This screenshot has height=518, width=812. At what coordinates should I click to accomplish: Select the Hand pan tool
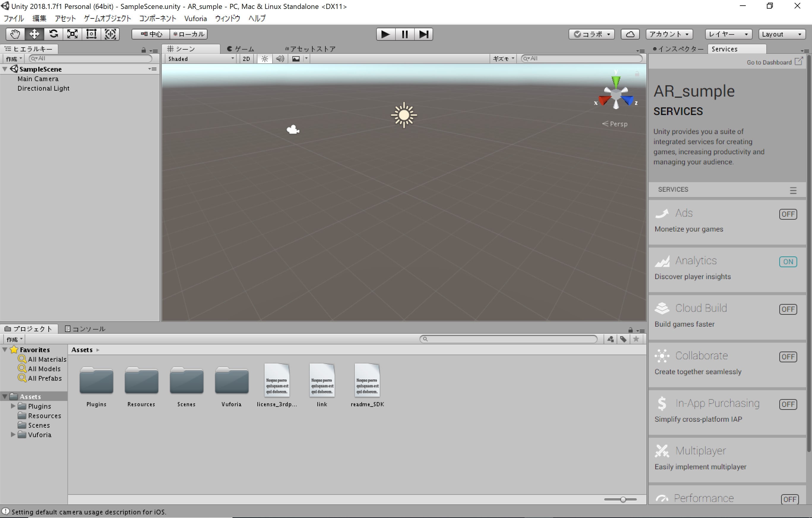point(15,34)
